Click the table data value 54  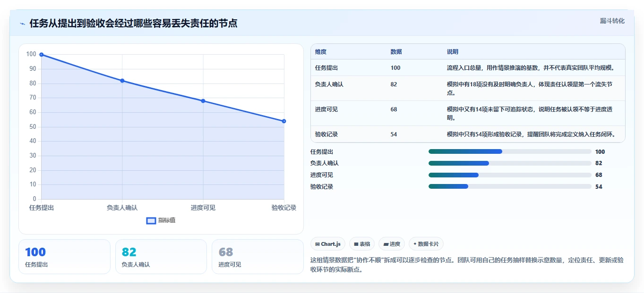(x=394, y=134)
